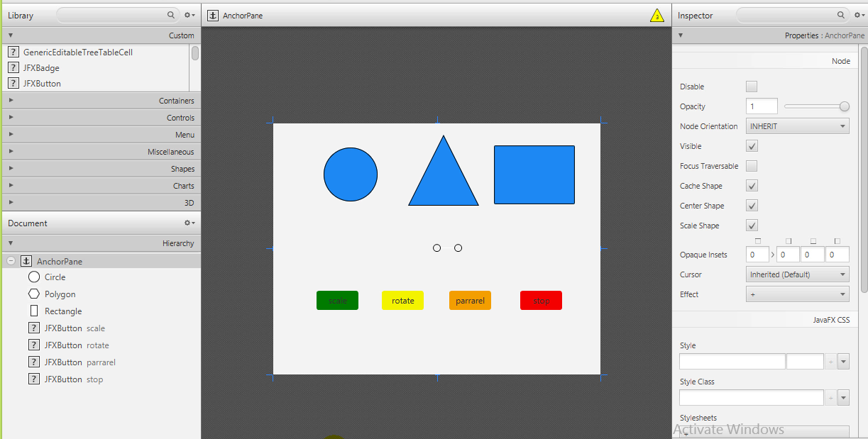868x439 pixels.
Task: Click the Style Class input field
Action: pyautogui.click(x=751, y=397)
